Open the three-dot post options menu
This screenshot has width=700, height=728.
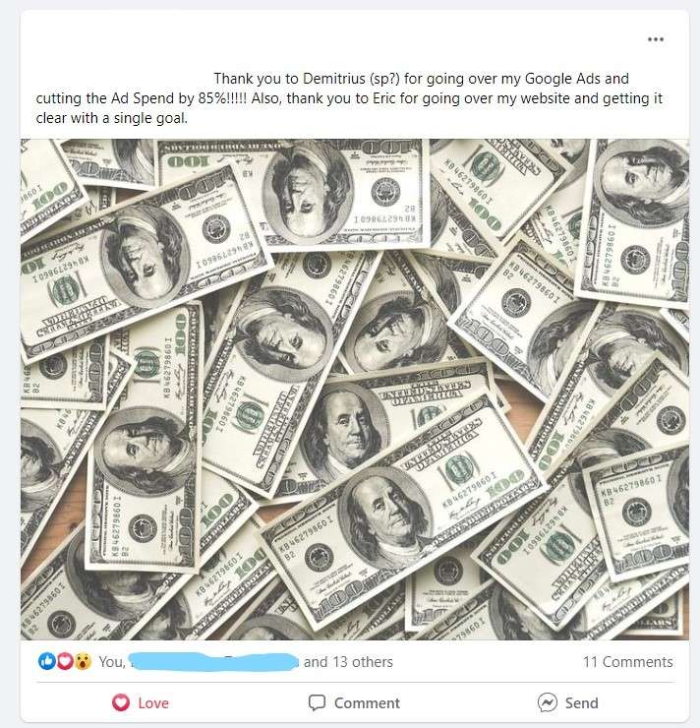[656, 39]
